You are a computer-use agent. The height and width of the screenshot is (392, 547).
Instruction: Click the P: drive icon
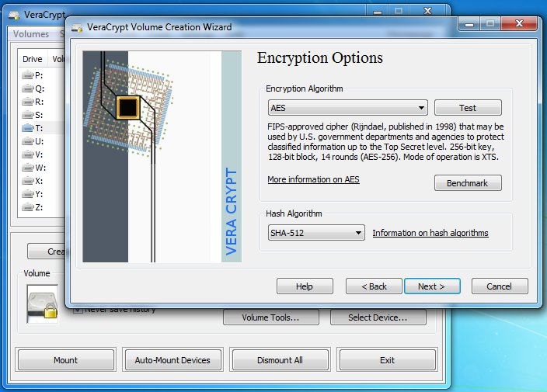pyautogui.click(x=27, y=75)
